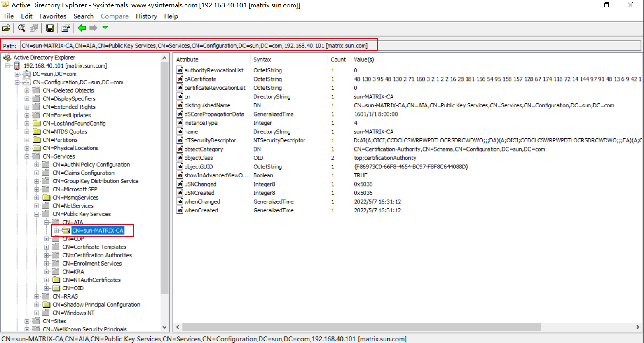Select the distinguishedName attribute row
The height and width of the screenshot is (343, 644).
click(x=408, y=105)
